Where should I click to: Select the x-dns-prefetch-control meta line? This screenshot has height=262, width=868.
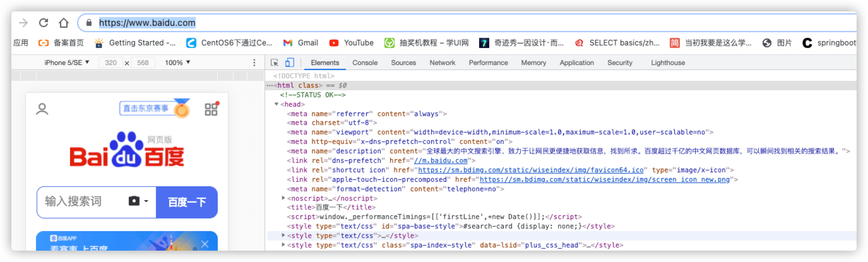(x=399, y=142)
